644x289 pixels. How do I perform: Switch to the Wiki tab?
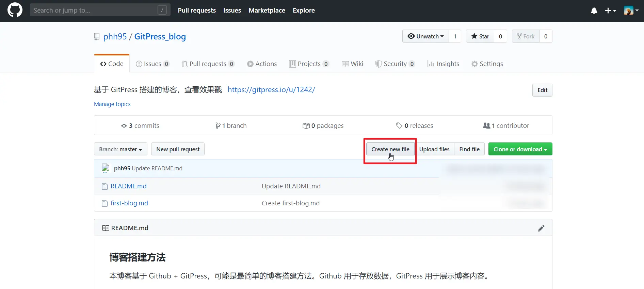pos(352,64)
